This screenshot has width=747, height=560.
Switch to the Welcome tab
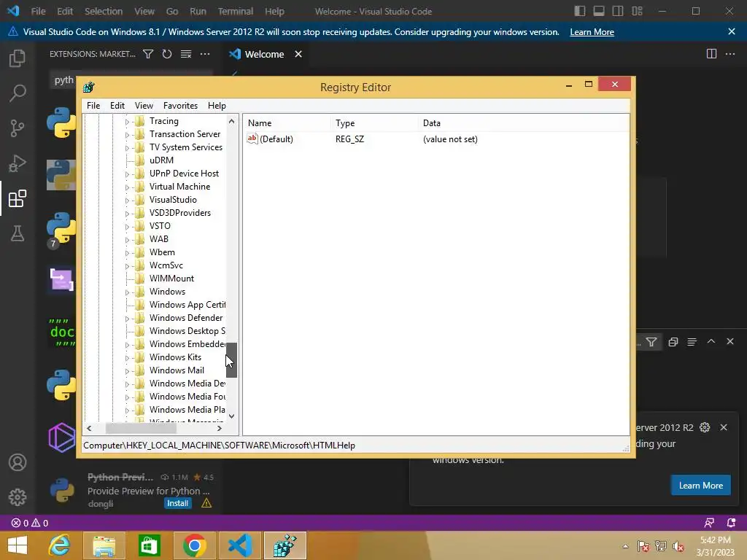coord(264,54)
